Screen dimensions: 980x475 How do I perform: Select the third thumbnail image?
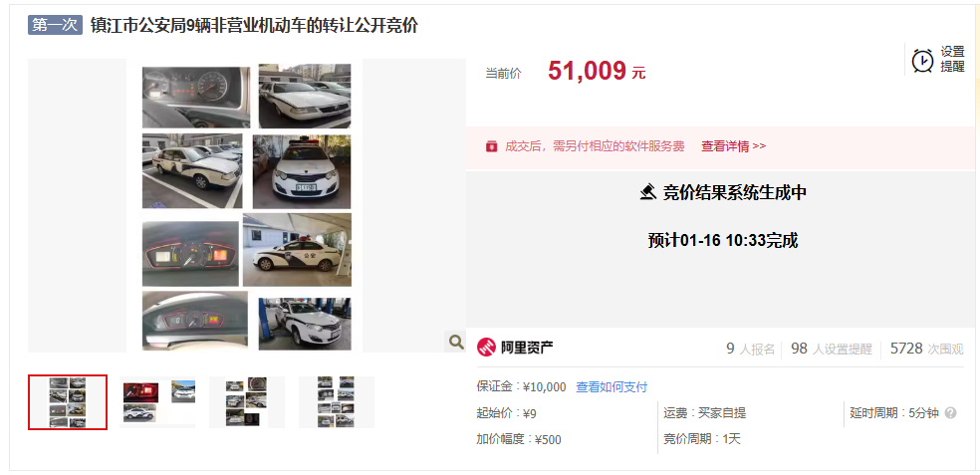click(x=247, y=402)
